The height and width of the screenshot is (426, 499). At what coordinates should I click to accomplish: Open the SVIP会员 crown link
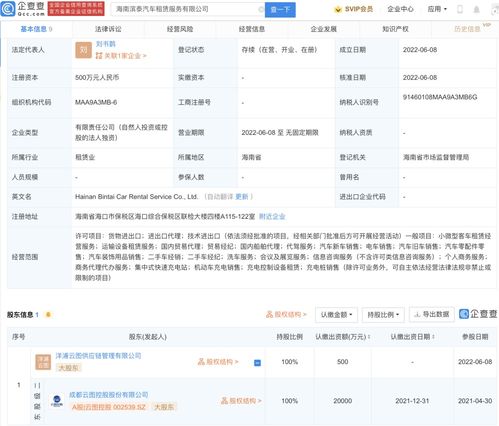[353, 9]
